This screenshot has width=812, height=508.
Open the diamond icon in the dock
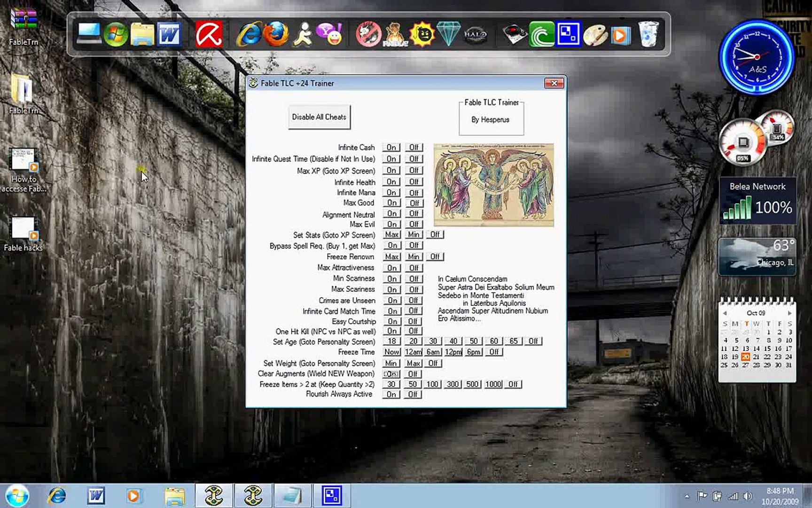(x=448, y=34)
